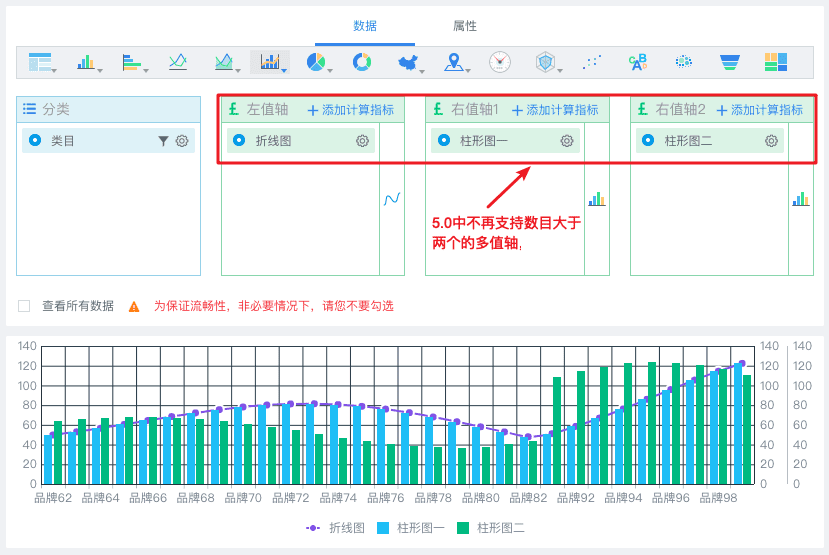The width and height of the screenshot is (829, 555).
Task: Switch to the 数据 tab
Action: pos(365,26)
